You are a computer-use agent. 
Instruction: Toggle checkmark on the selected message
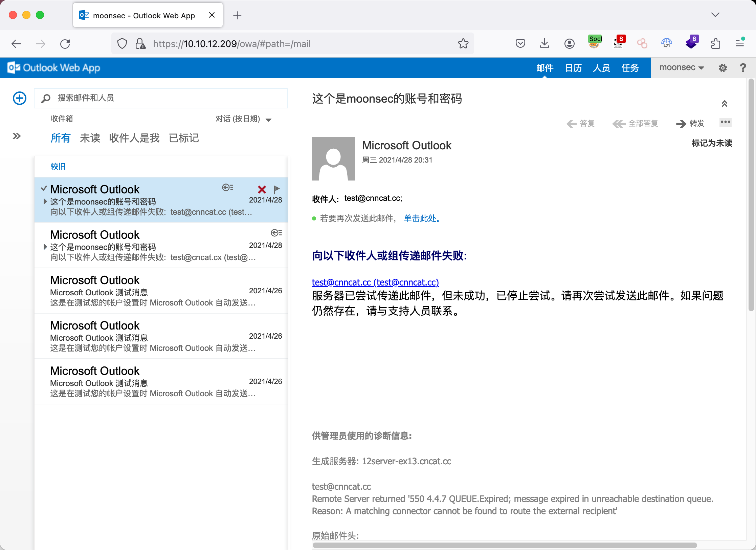[44, 188]
